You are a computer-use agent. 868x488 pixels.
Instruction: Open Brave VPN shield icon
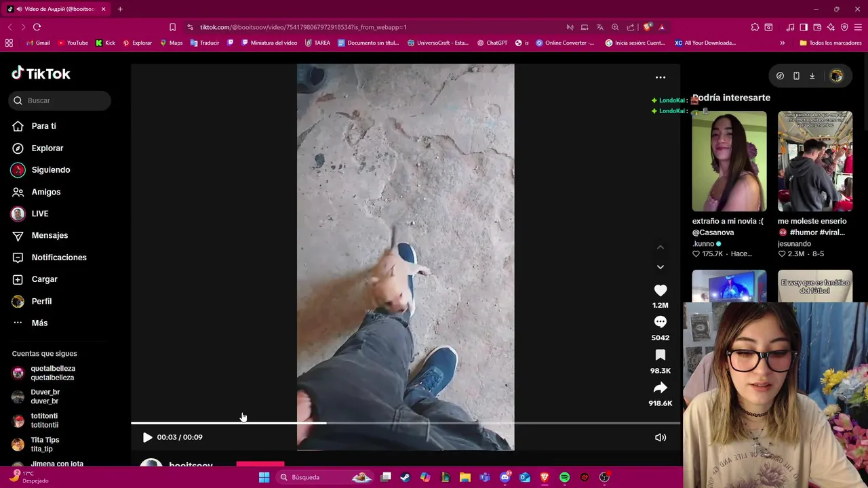tap(844, 27)
